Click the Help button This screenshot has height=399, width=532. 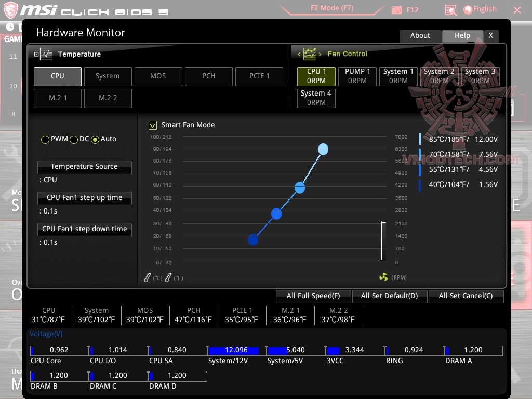[x=462, y=36]
